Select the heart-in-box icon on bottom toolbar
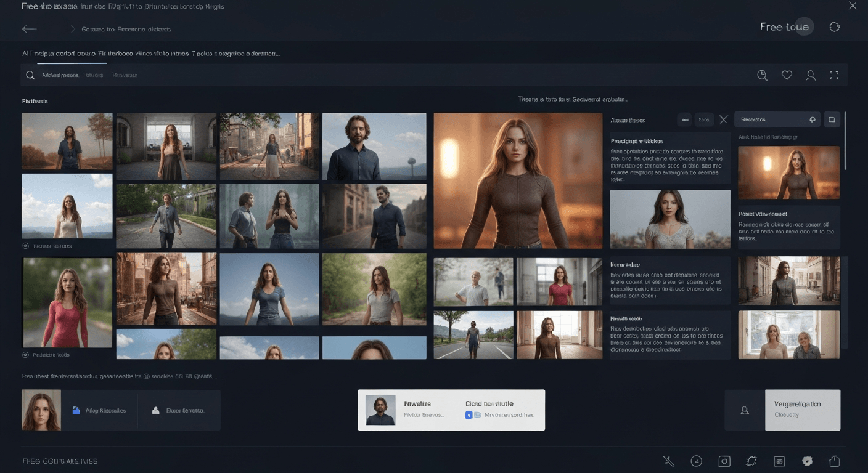 pyautogui.click(x=724, y=461)
